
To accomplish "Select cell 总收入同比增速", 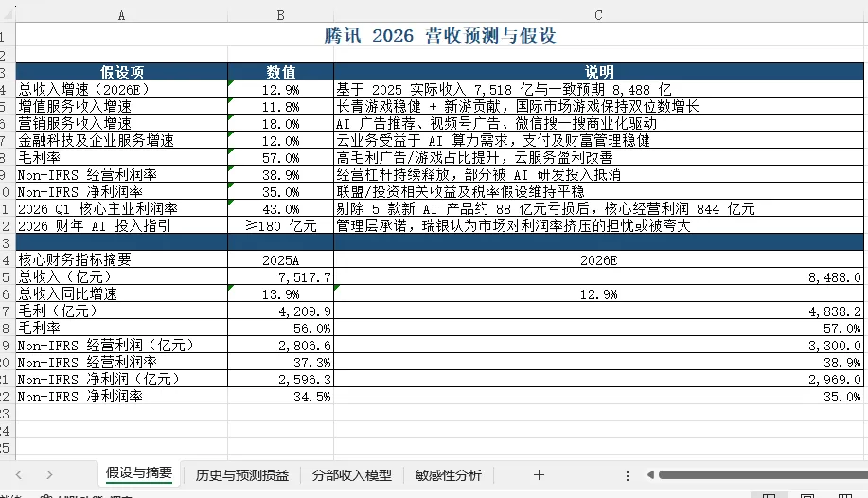I will [x=122, y=294].
